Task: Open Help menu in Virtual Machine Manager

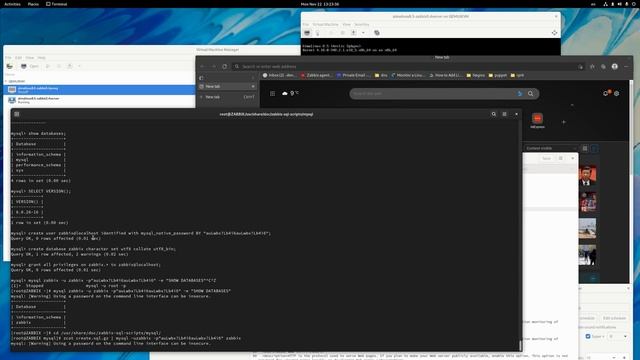Action: tap(42, 58)
